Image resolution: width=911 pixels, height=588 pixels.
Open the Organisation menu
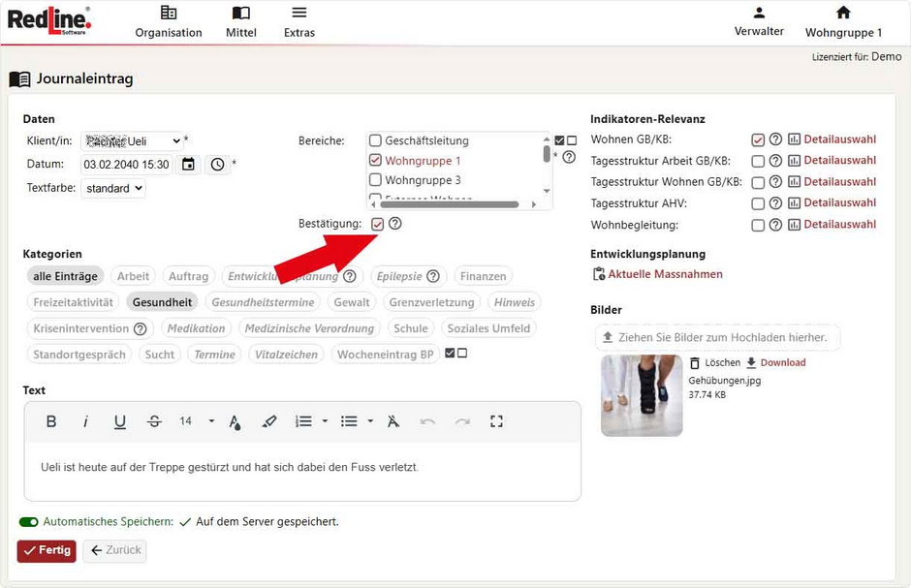click(169, 21)
